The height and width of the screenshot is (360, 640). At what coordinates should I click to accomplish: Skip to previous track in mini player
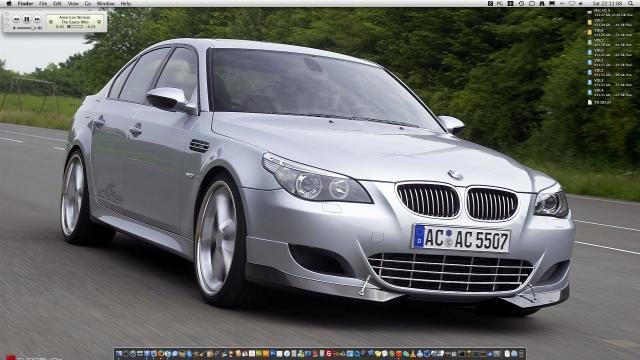pos(16,19)
